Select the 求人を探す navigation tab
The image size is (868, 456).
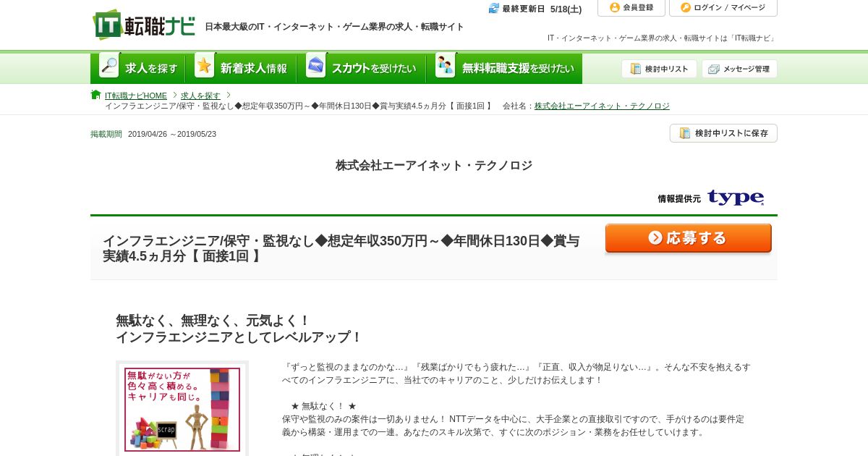click(138, 68)
